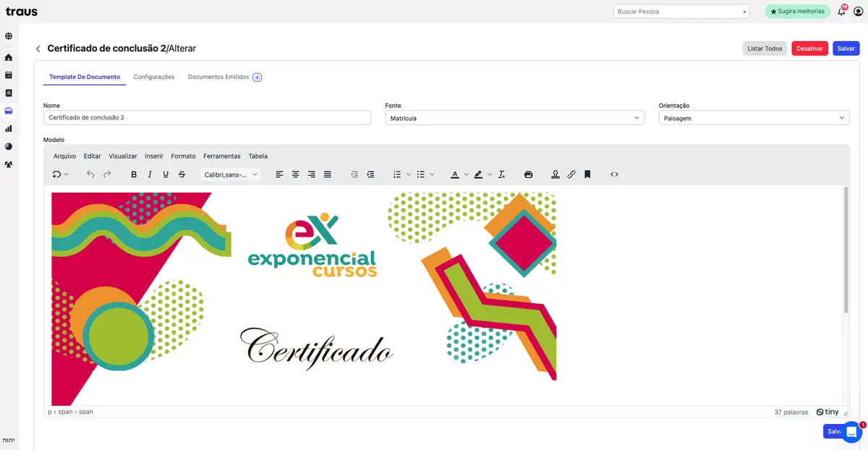Toggle bold formatting
The width and height of the screenshot is (868, 450).
[134, 174]
